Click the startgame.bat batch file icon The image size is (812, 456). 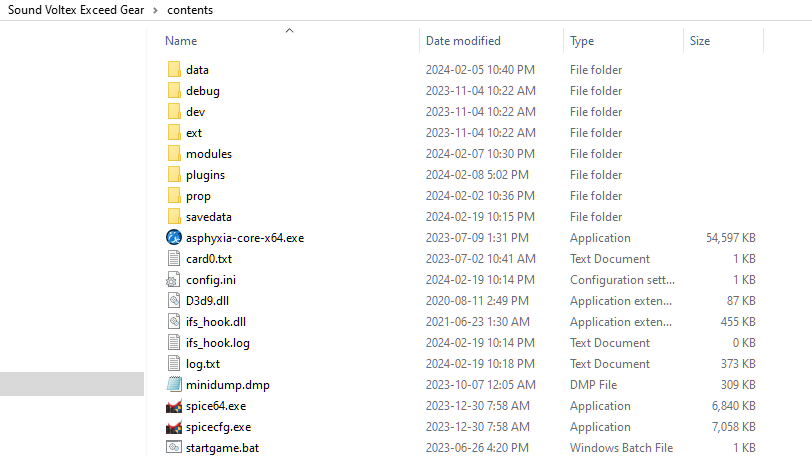click(x=174, y=448)
